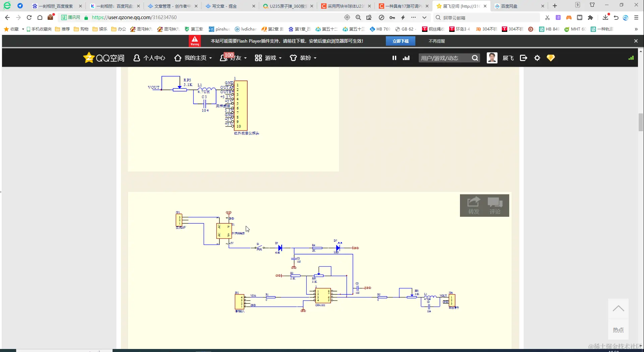Open the browser downloads icon

(605, 17)
